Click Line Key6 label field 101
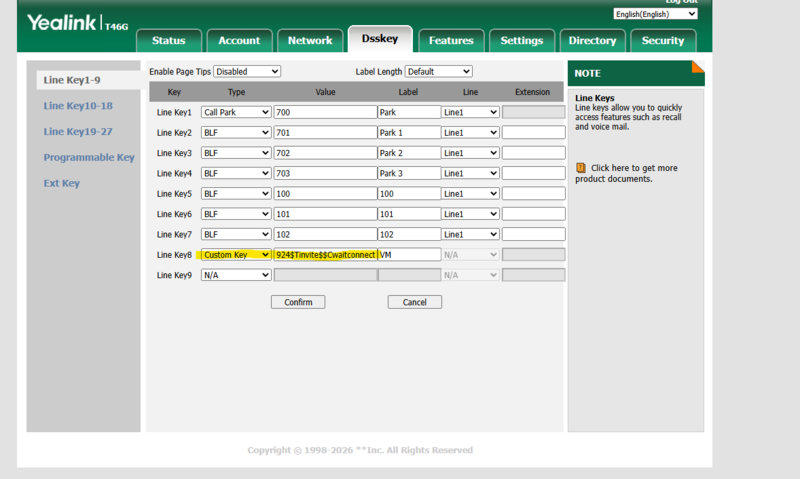Viewport: 800px width, 479px height. pyautogui.click(x=409, y=214)
